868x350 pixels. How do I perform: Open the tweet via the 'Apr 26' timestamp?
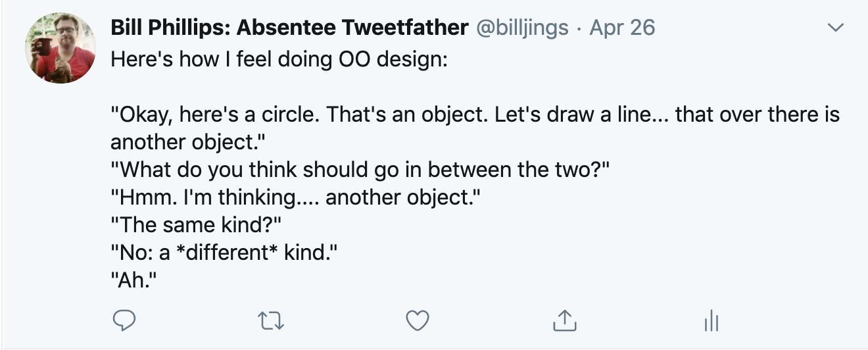622,28
